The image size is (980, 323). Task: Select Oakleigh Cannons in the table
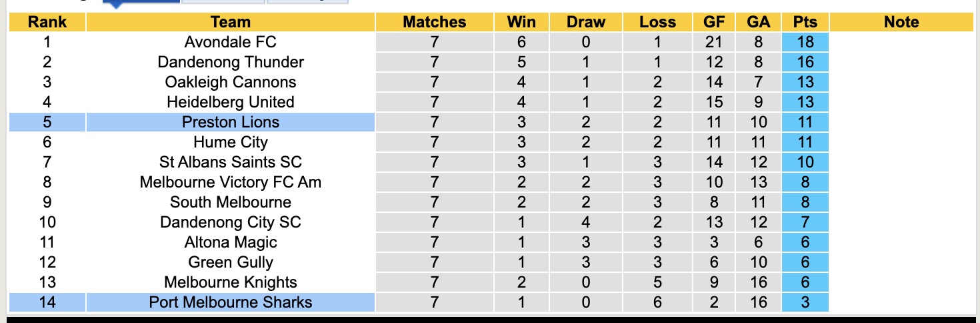pyautogui.click(x=230, y=82)
